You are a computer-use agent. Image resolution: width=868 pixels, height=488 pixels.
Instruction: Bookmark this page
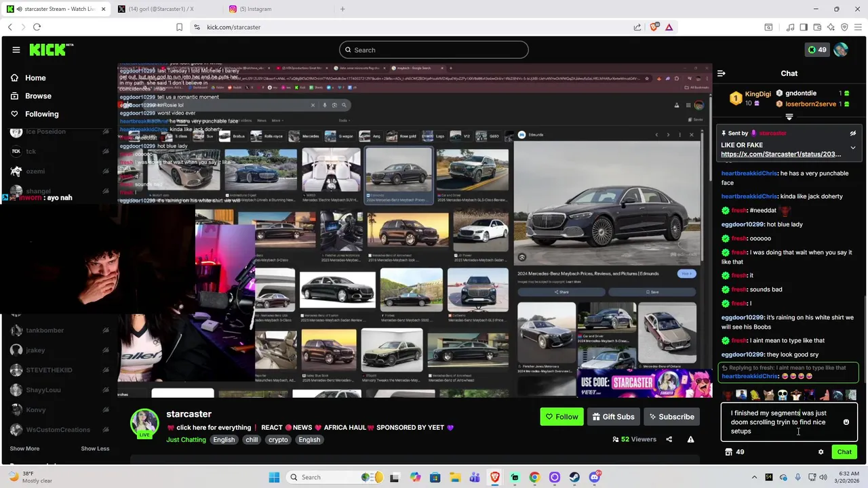(x=179, y=27)
